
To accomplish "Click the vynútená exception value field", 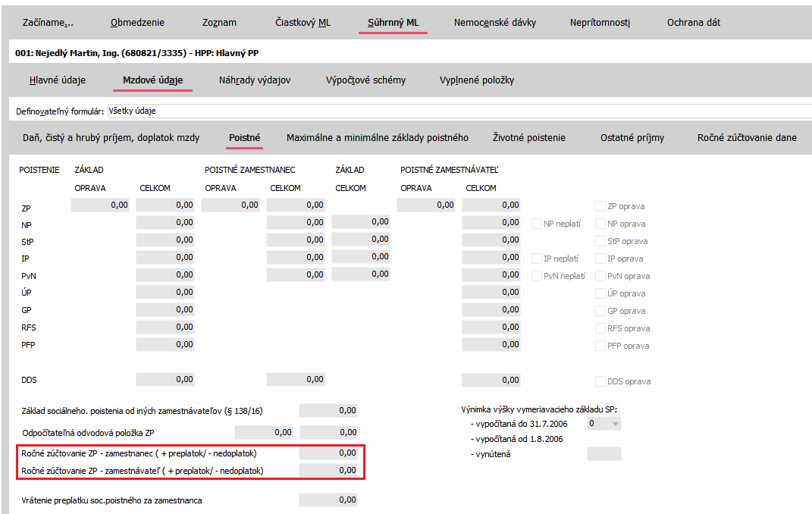I will pyautogui.click(x=604, y=454).
